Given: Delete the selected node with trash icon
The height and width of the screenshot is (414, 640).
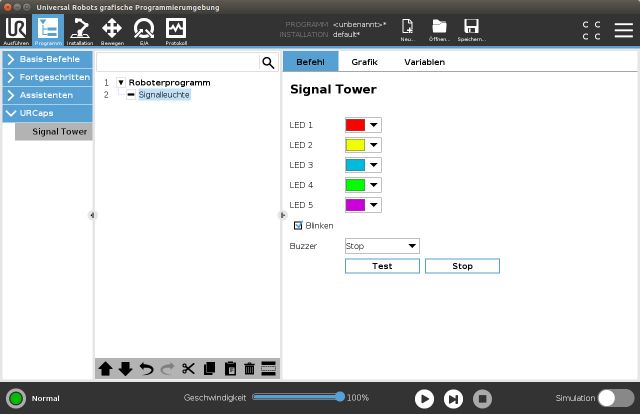Looking at the screenshot, I should pos(250,369).
